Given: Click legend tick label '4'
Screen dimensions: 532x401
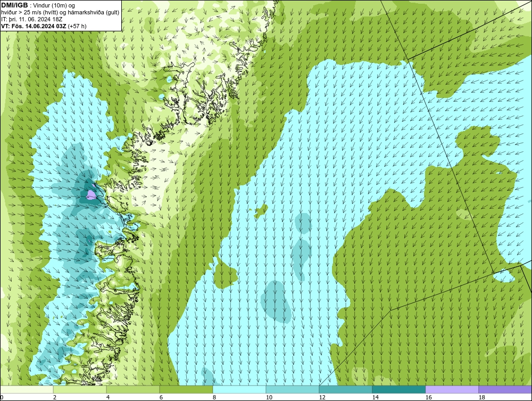Looking at the screenshot, I should (108, 397).
